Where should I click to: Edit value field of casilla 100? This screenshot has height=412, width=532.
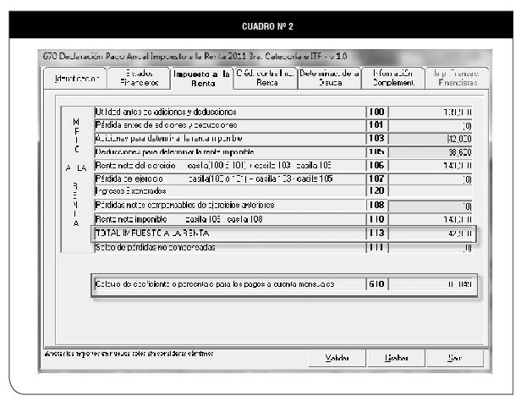431,112
